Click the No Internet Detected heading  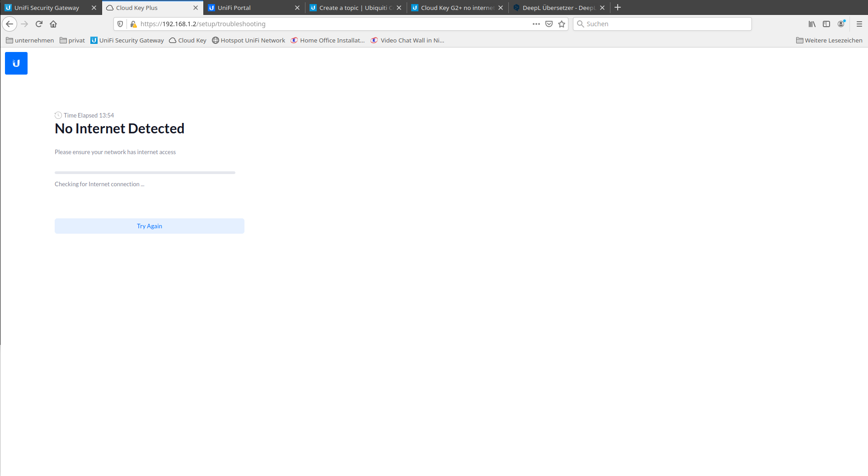click(x=120, y=128)
